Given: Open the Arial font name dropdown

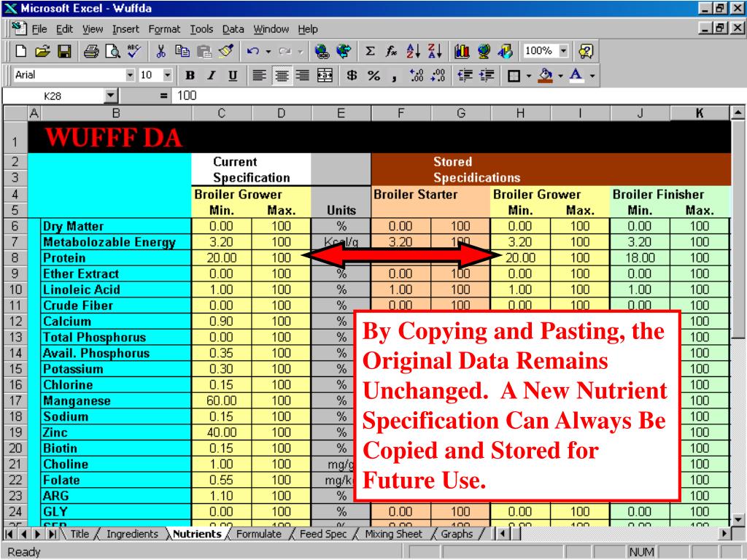Looking at the screenshot, I should click(130, 75).
